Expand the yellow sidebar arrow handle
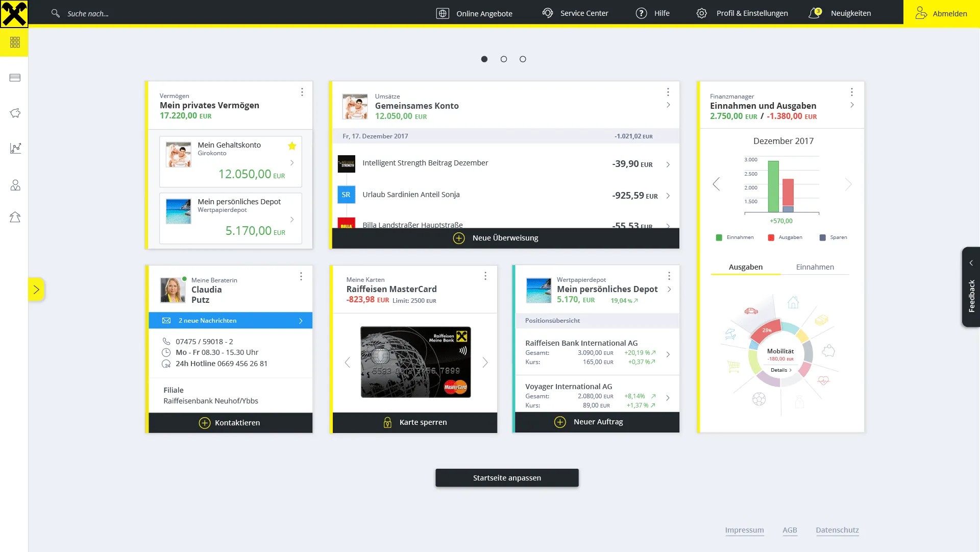Screen dimensions: 980x552 (36, 290)
